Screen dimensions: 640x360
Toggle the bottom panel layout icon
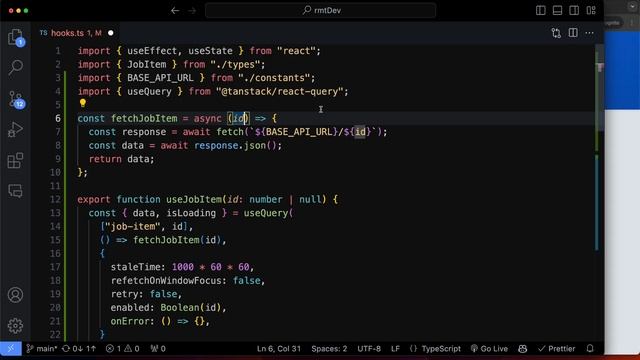[x=557, y=11]
